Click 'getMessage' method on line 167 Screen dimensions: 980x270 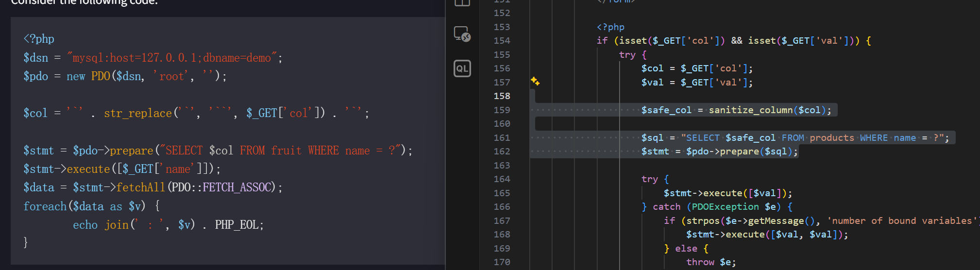tap(776, 221)
